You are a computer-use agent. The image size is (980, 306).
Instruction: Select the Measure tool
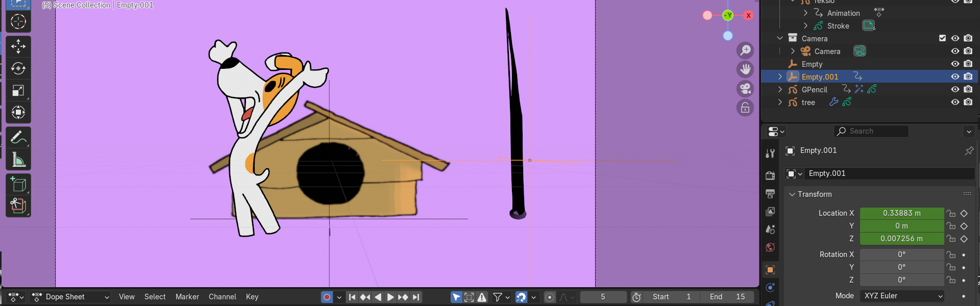coord(18,160)
